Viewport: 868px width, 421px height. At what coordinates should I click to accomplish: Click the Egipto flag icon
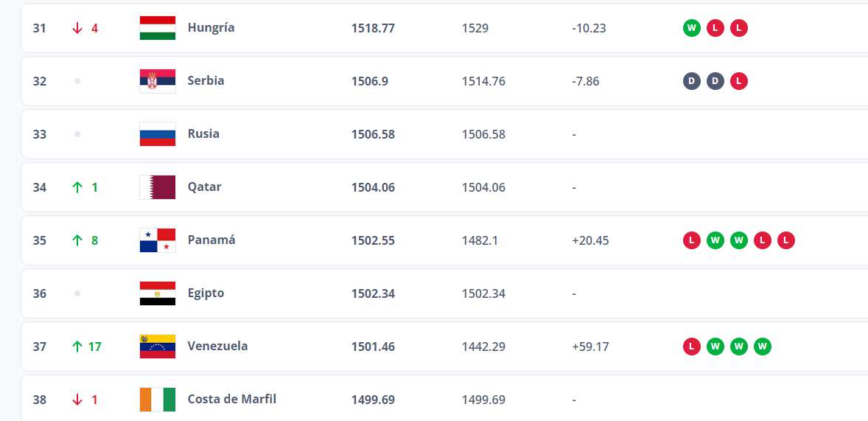click(157, 293)
